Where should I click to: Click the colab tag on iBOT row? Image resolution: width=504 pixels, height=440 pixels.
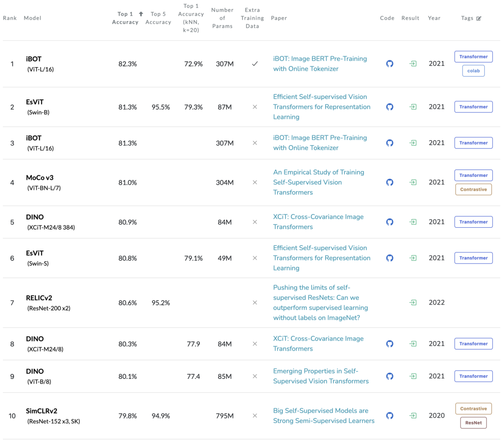click(x=473, y=71)
